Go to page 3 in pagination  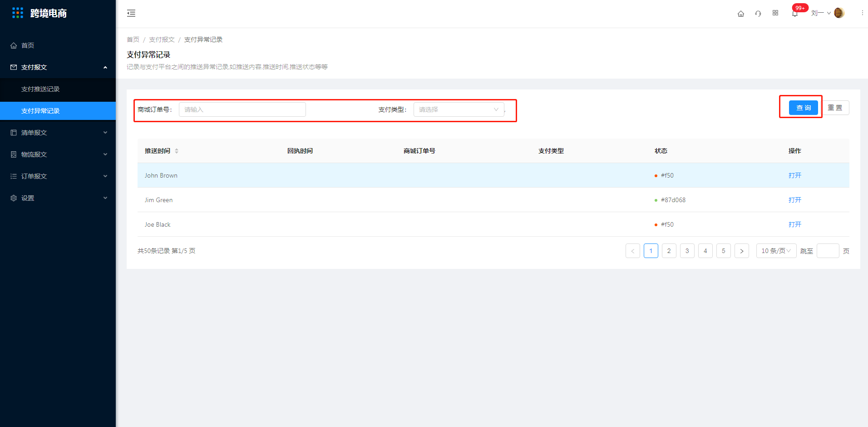[687, 251]
